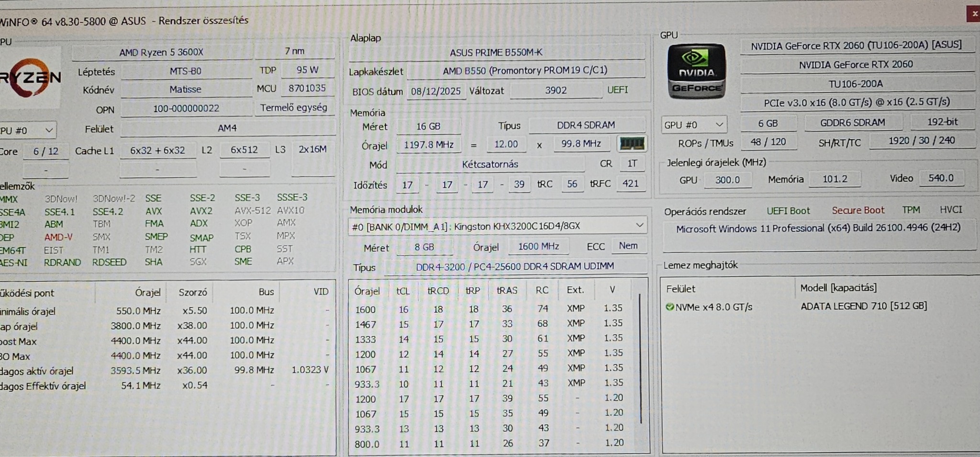Click the tRC value 56
The image size is (980, 457).
(572, 184)
